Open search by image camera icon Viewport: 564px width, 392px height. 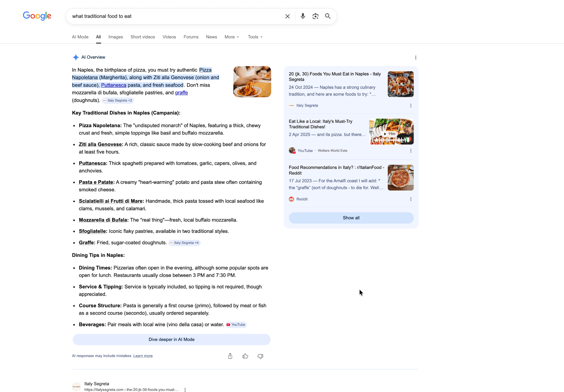pyautogui.click(x=315, y=16)
